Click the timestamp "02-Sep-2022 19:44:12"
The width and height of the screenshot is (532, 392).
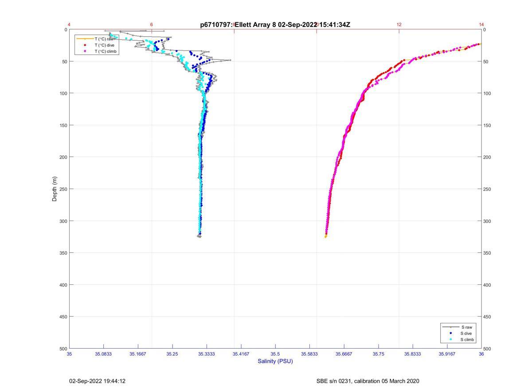coord(98,381)
